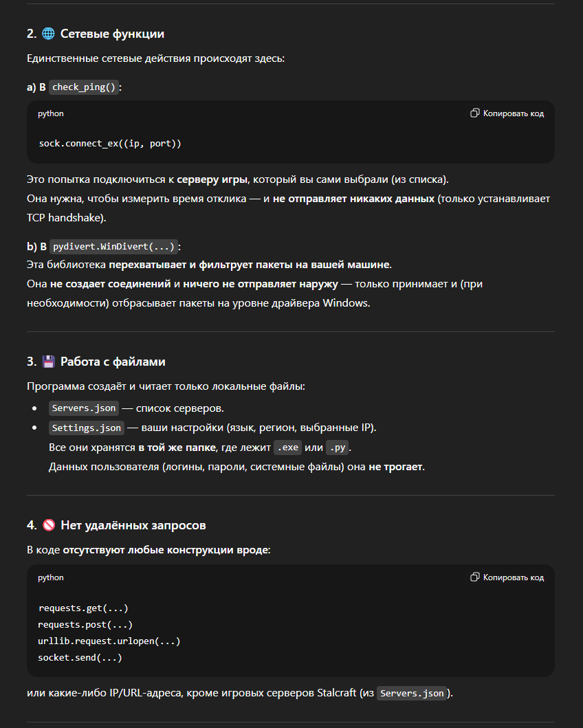Click the copy icon in the sock.connect_ex code block

(474, 113)
